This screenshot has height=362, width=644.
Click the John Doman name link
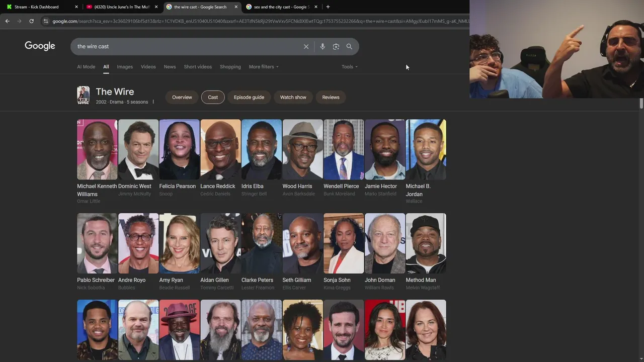pos(380,280)
